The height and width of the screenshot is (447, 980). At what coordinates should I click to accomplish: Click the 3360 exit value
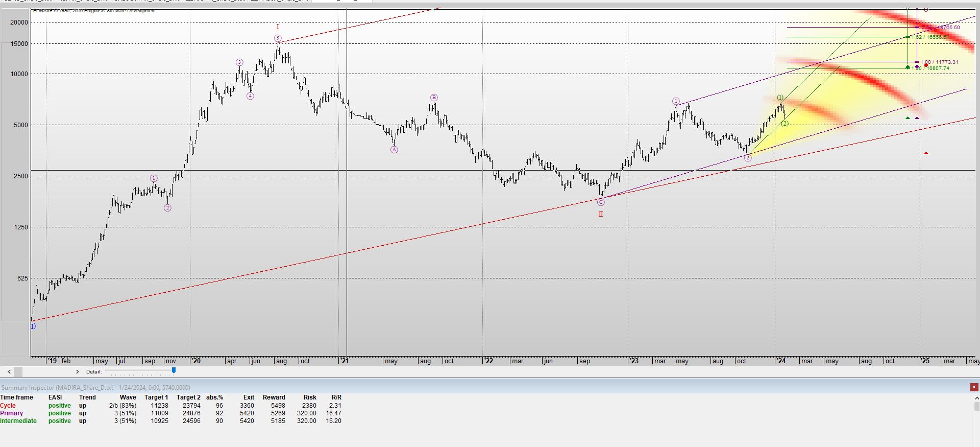[x=247, y=406]
